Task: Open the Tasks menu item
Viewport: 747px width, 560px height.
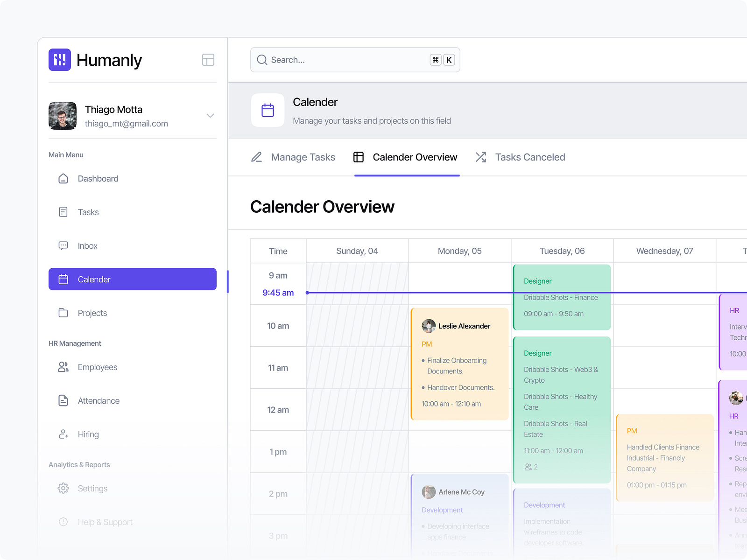Action: (x=88, y=212)
